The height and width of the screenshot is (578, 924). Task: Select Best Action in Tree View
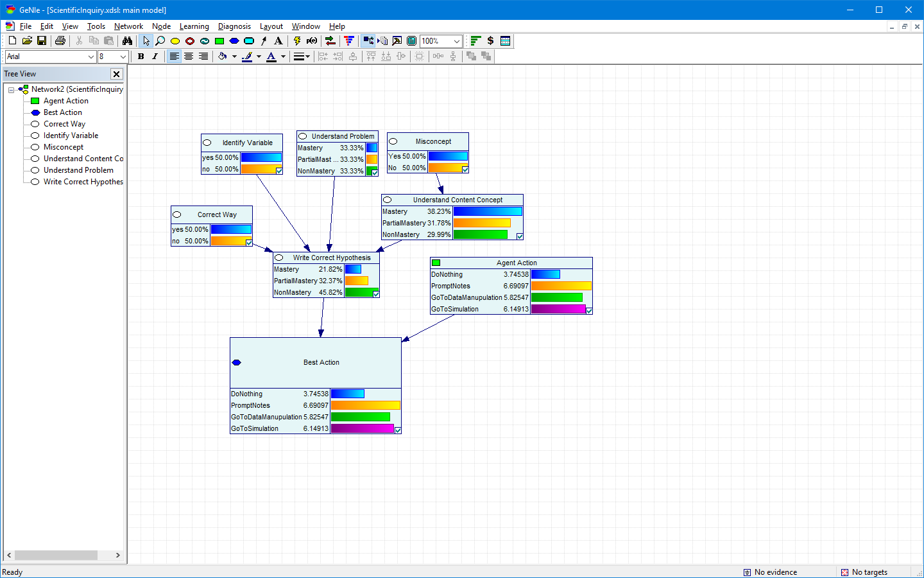pyautogui.click(x=62, y=112)
